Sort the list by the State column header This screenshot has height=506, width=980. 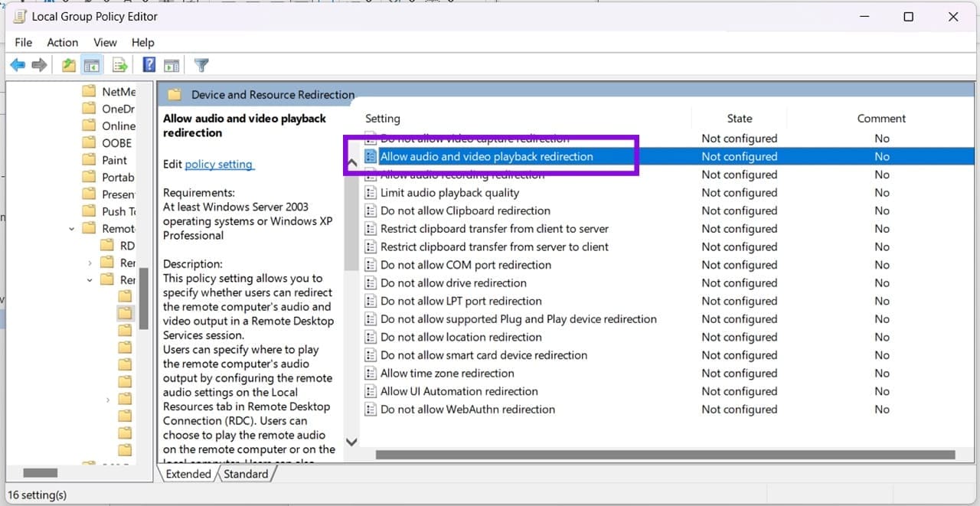click(x=740, y=119)
